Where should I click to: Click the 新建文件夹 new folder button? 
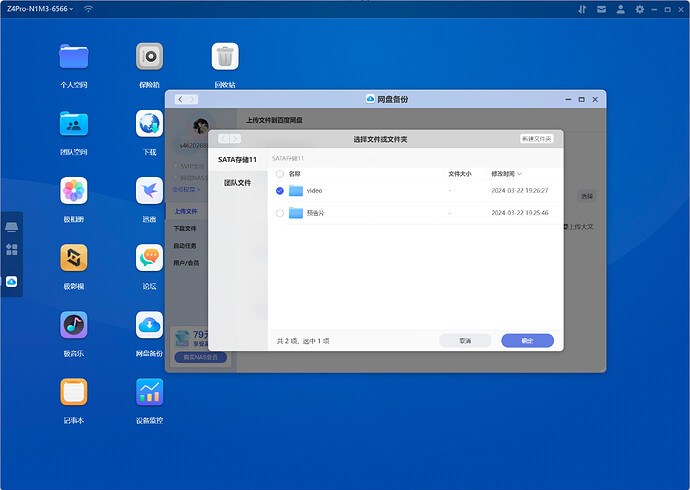[x=536, y=139]
